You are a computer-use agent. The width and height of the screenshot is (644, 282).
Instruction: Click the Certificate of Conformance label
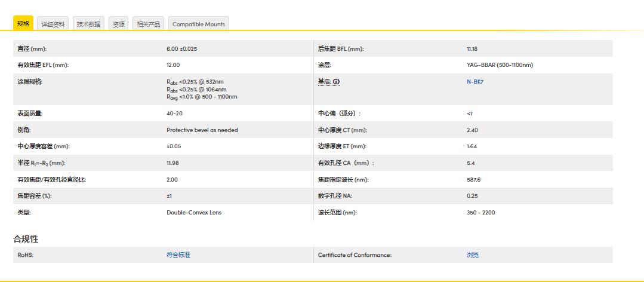355,255
